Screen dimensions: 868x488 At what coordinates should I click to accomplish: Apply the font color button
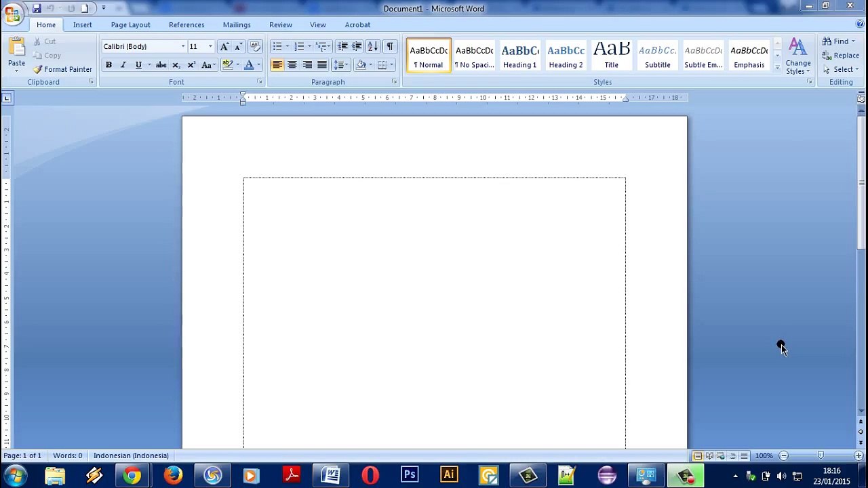[249, 65]
